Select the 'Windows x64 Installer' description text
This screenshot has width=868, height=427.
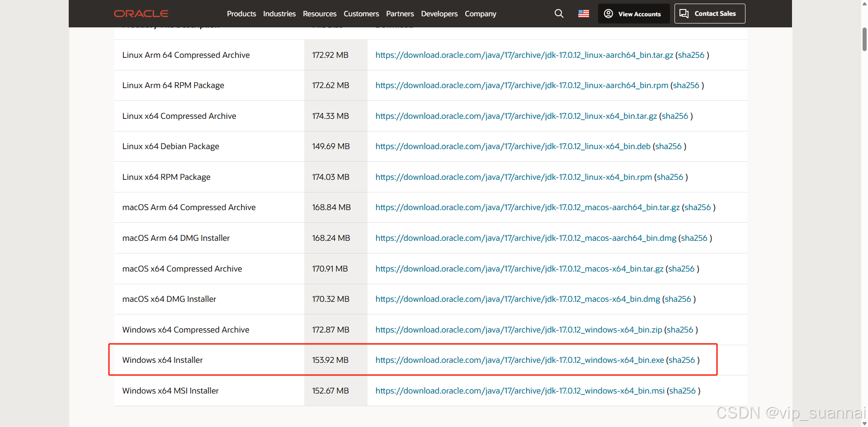pos(162,360)
